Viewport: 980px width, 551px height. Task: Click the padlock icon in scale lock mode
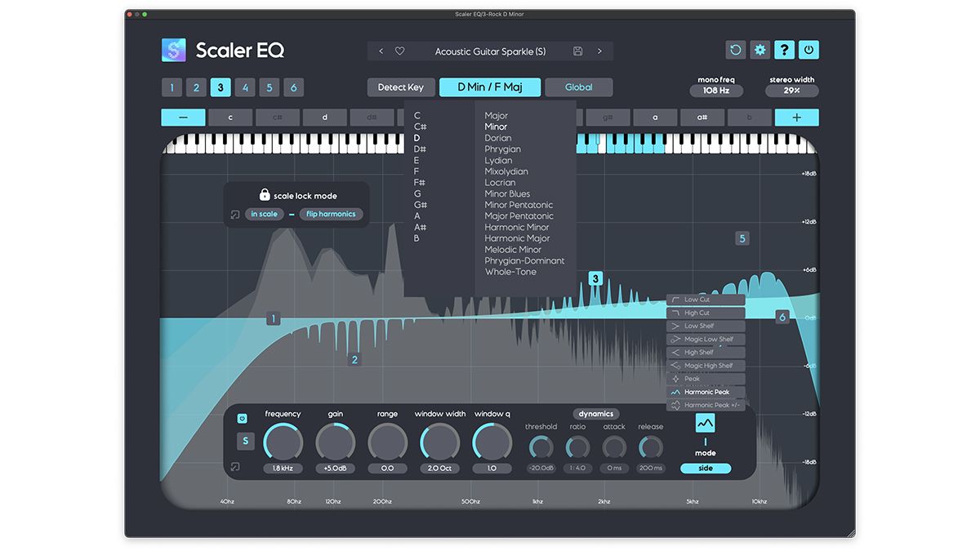(x=264, y=194)
